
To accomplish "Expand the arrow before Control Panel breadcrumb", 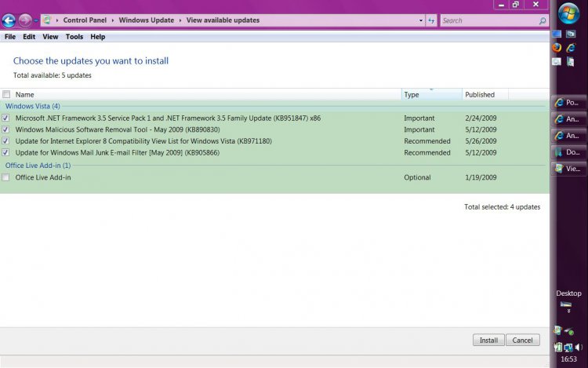I will point(57,20).
